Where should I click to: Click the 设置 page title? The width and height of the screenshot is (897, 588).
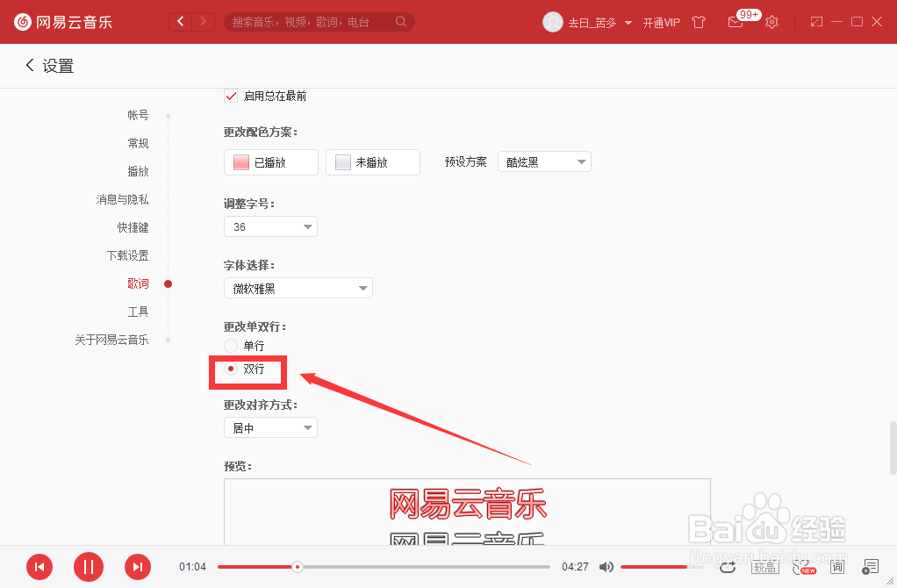click(58, 66)
